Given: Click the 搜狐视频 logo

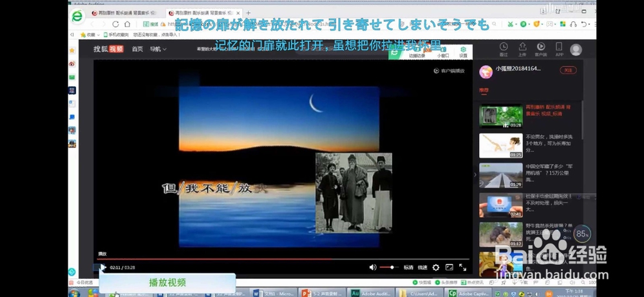Looking at the screenshot, I should coord(108,49).
